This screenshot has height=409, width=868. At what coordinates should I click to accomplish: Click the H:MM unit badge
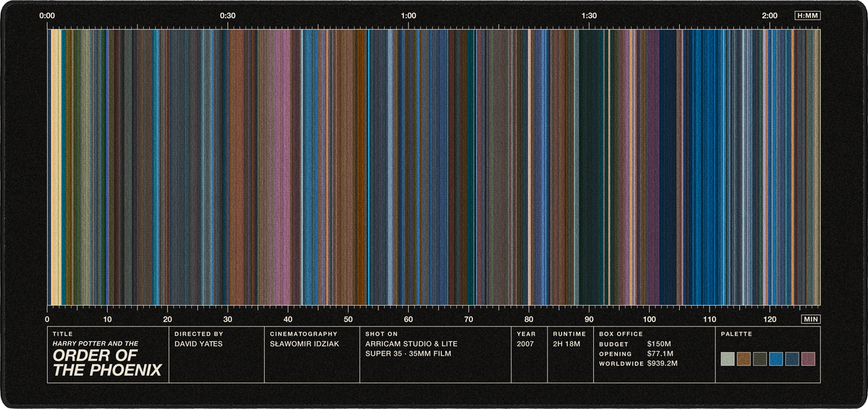[x=807, y=15]
